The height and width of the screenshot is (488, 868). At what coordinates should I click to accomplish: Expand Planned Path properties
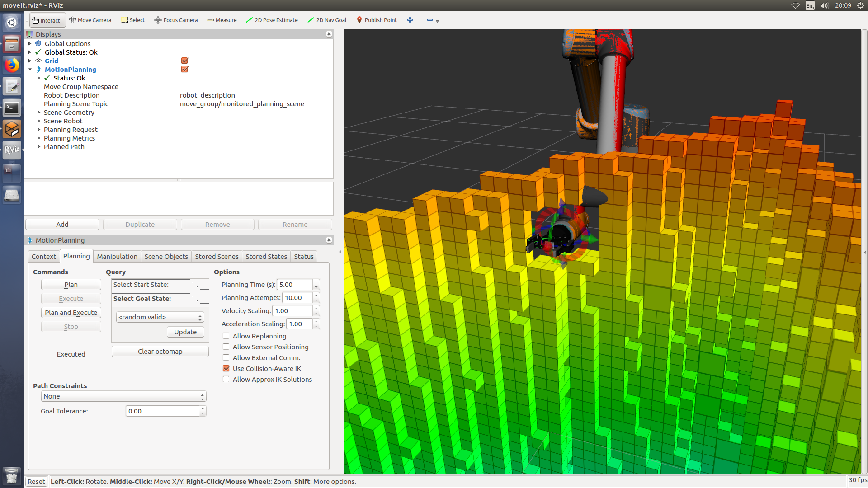pyautogui.click(x=39, y=146)
